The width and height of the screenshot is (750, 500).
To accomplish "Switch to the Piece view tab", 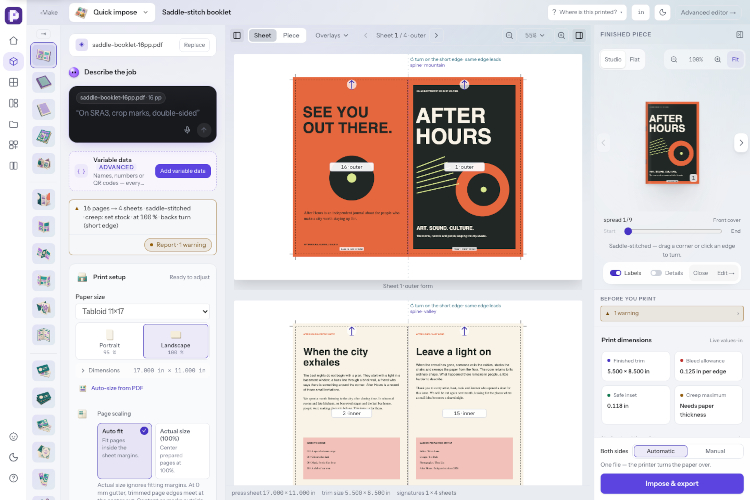I will [291, 35].
